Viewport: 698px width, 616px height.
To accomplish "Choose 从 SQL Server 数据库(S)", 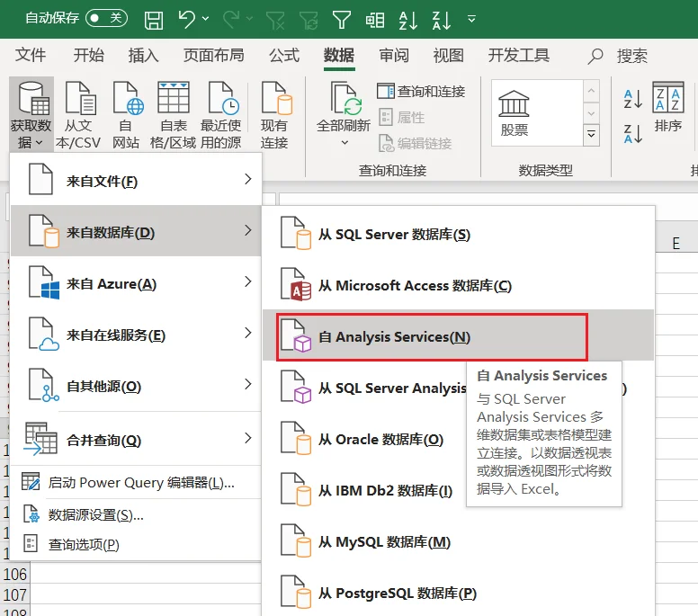I will pos(459,234).
